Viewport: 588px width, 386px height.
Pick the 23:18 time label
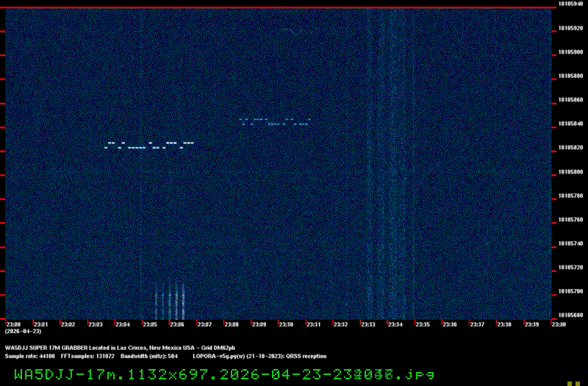pos(504,324)
